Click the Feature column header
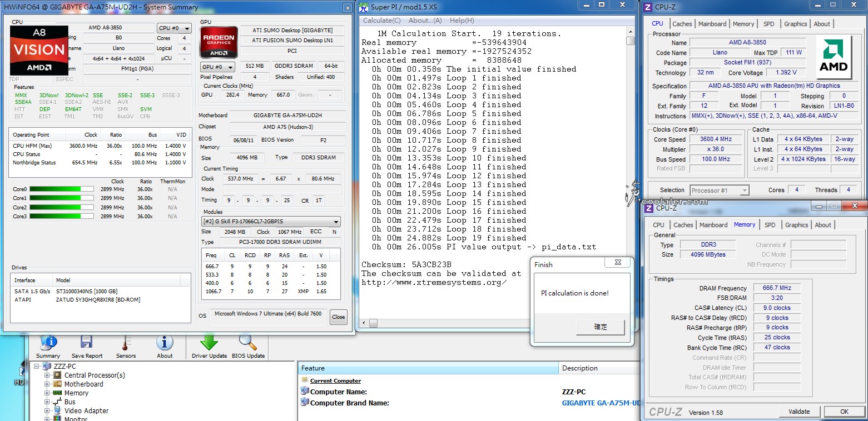Viewport: 868px width, 421px height. (429, 368)
